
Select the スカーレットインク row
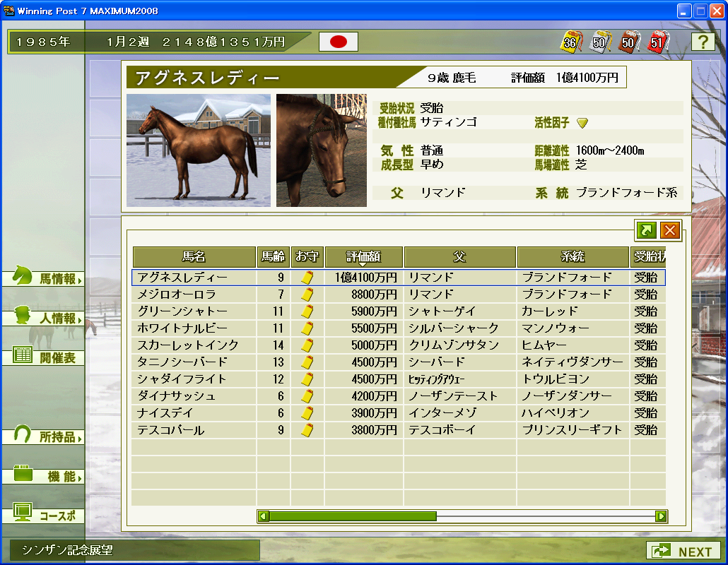click(x=399, y=345)
